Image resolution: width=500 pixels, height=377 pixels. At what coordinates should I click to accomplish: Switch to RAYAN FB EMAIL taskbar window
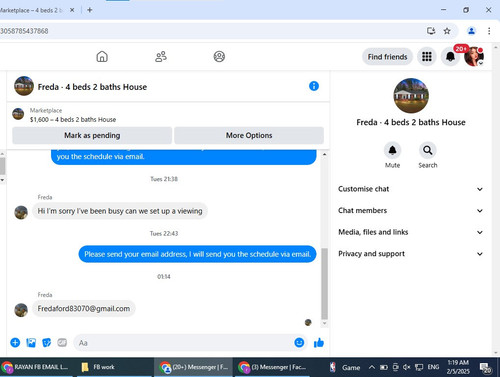(x=38, y=367)
